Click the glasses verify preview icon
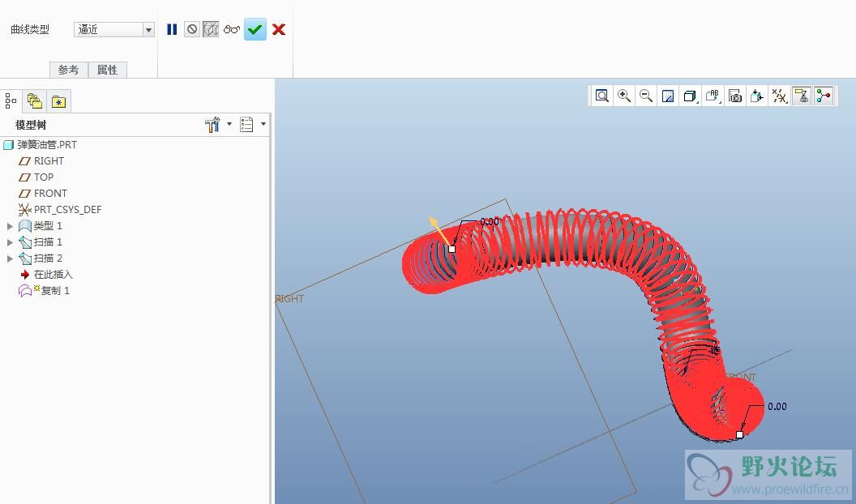856x504 pixels. 232,29
